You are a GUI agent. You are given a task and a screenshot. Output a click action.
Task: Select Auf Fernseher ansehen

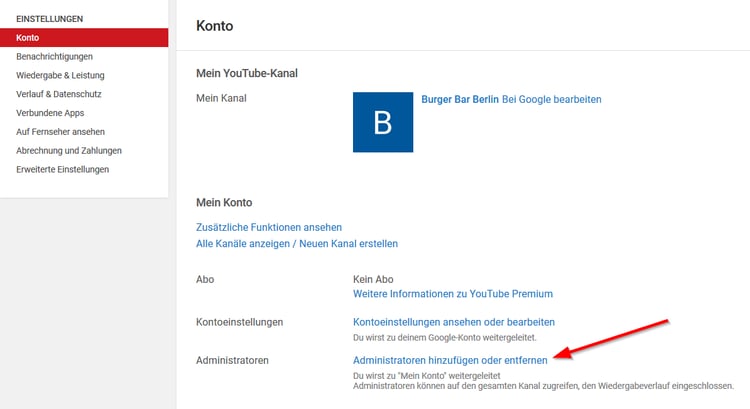60,132
